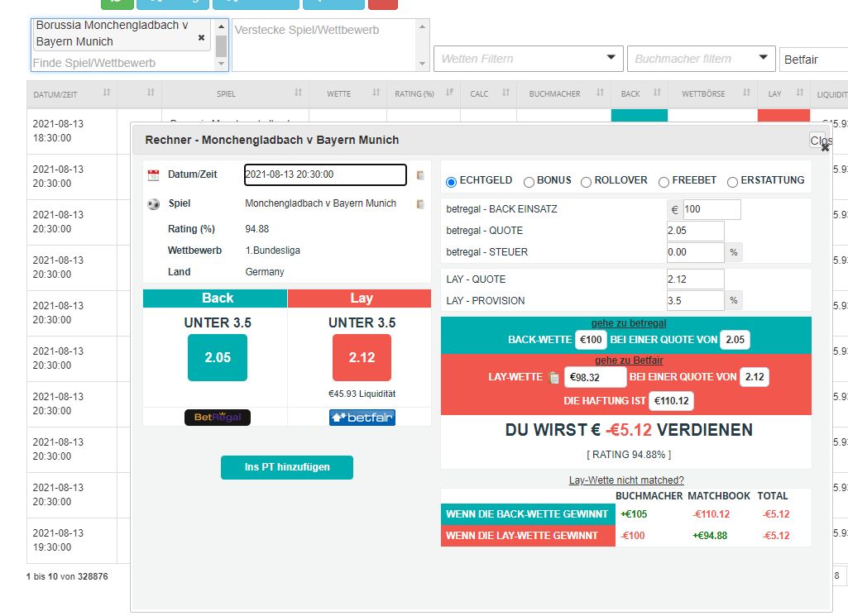Copy lay stake with clipboard icon

553,377
